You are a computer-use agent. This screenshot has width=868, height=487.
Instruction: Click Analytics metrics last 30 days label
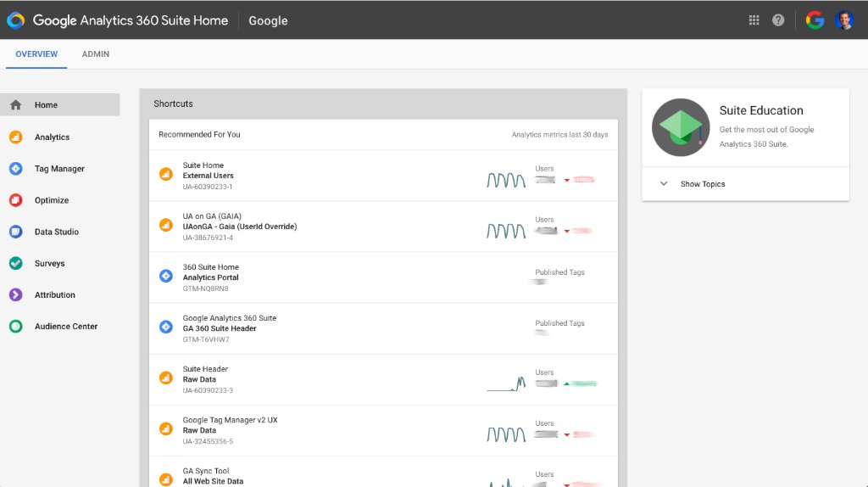point(559,135)
